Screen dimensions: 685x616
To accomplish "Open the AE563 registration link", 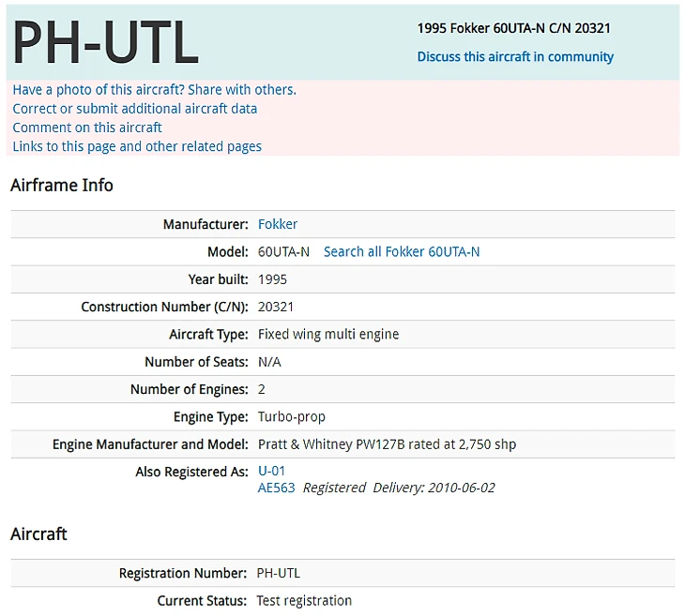I will [276, 488].
